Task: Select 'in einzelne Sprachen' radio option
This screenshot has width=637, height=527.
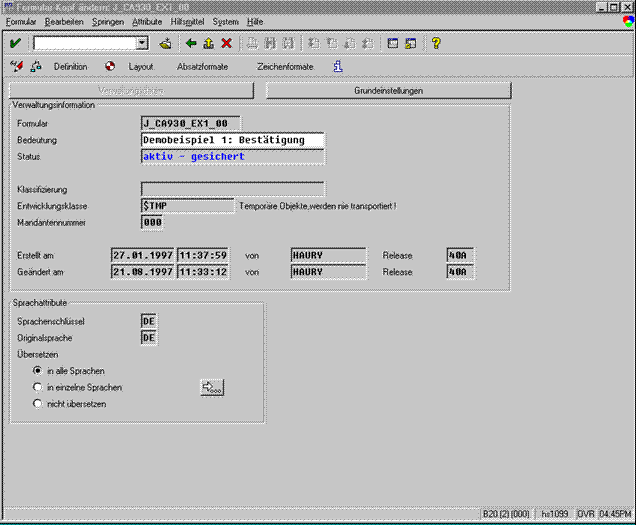Action: coord(38,387)
